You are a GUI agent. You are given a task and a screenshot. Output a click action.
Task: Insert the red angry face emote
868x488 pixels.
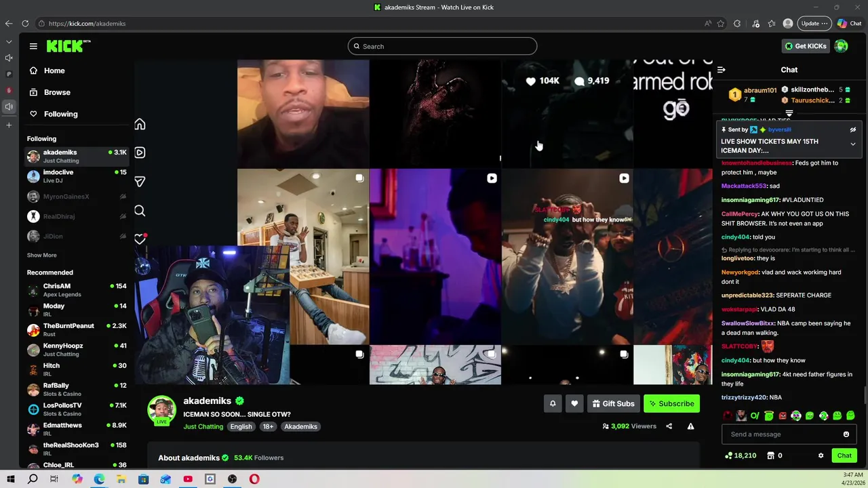(x=783, y=415)
